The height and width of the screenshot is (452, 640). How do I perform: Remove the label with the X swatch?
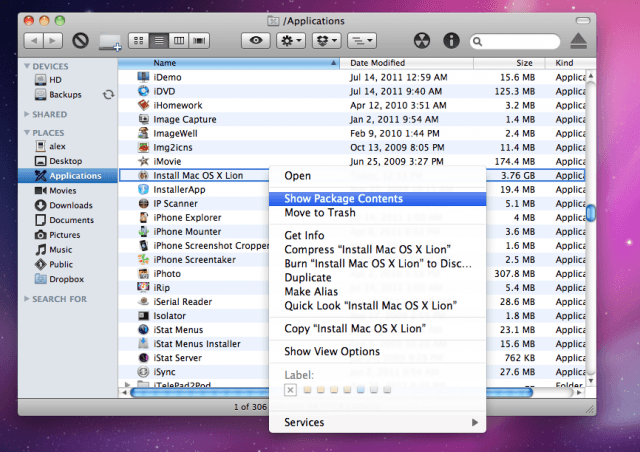[x=291, y=389]
